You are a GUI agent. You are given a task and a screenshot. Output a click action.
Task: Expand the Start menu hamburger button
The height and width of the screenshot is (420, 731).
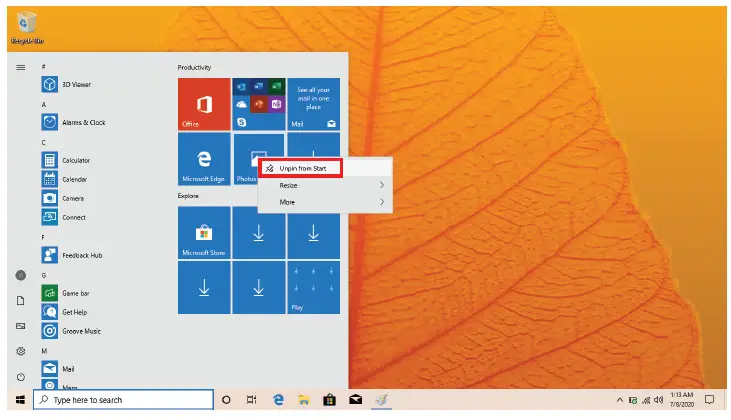click(x=21, y=68)
